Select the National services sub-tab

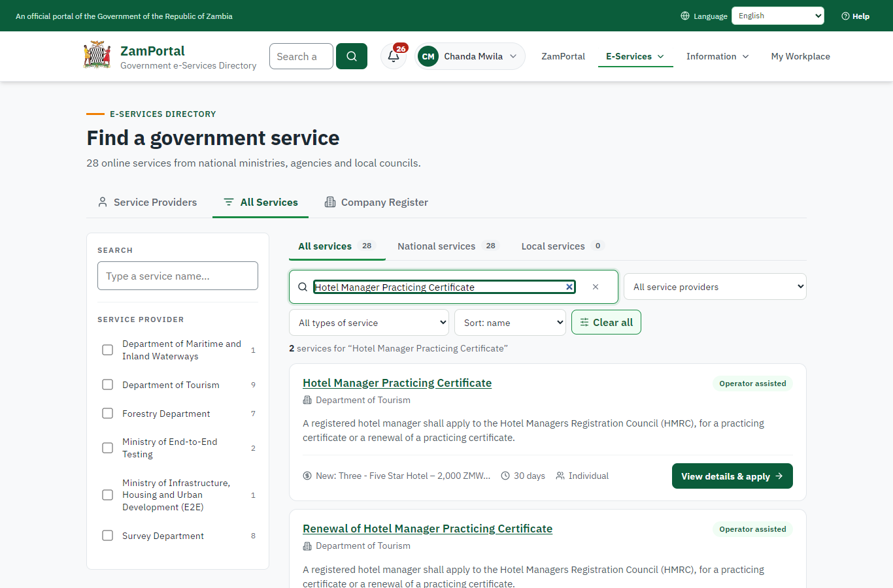[x=448, y=246]
